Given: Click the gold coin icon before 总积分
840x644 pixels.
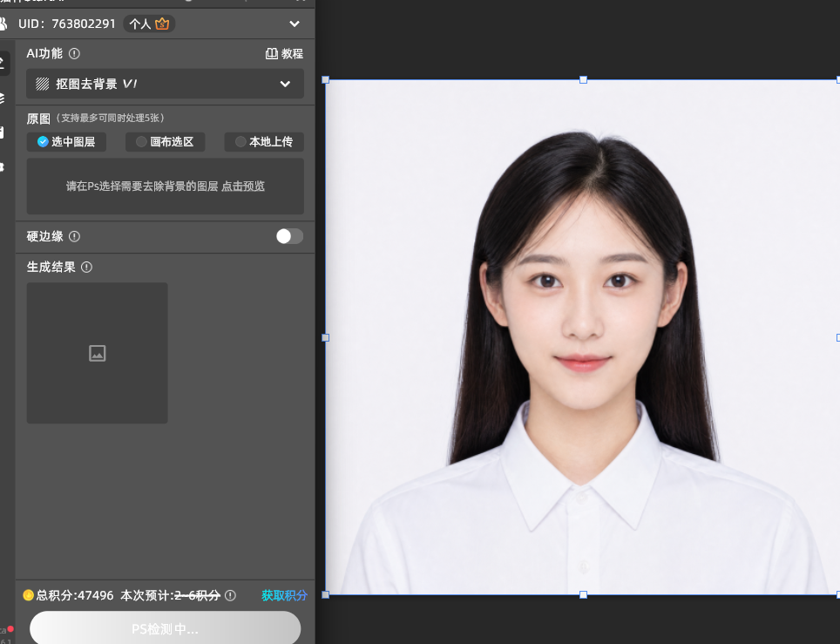Looking at the screenshot, I should [x=29, y=595].
